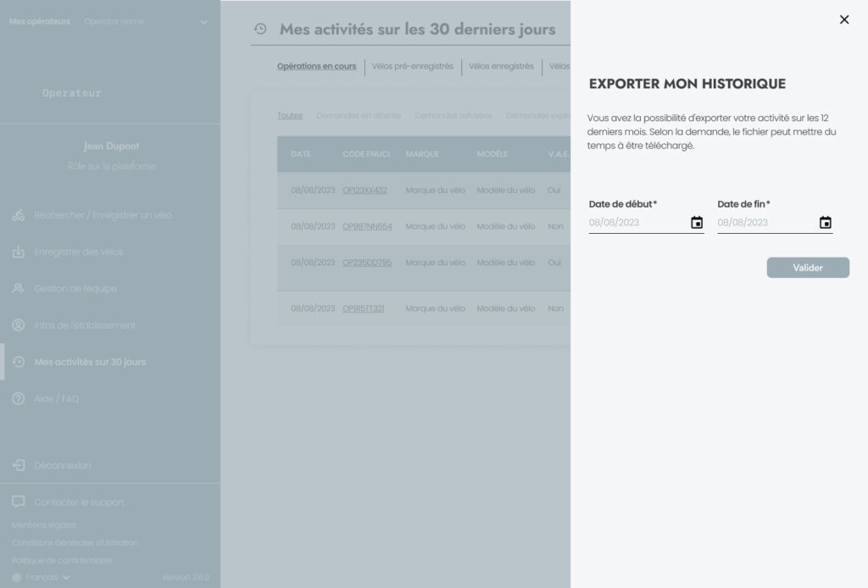Open bike code OP235DD795
The height and width of the screenshot is (588, 868).
click(x=367, y=263)
